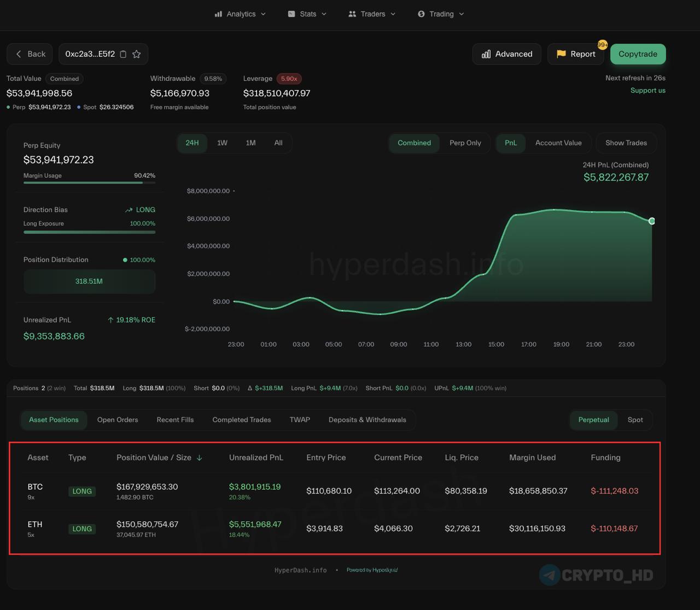
Task: Expand the Analytics menu
Action: 241,14
